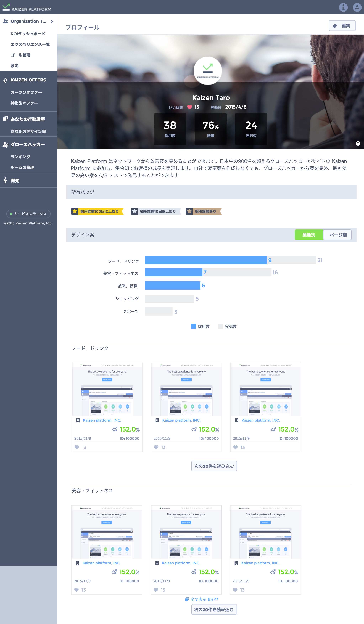Screen dimensions: 364x624
Task: Open 特化型オファー in sidebar
Action: coord(24,103)
